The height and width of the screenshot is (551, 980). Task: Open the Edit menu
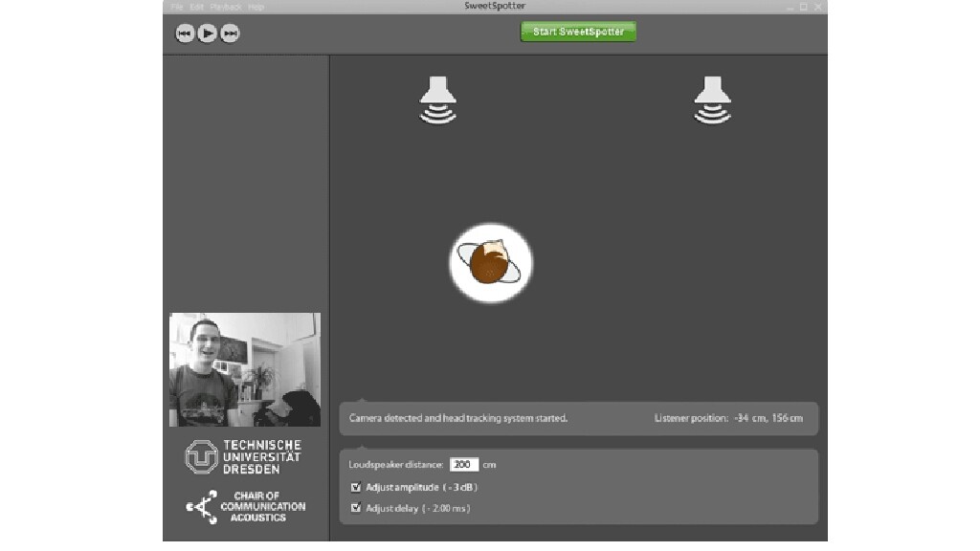coord(195,6)
